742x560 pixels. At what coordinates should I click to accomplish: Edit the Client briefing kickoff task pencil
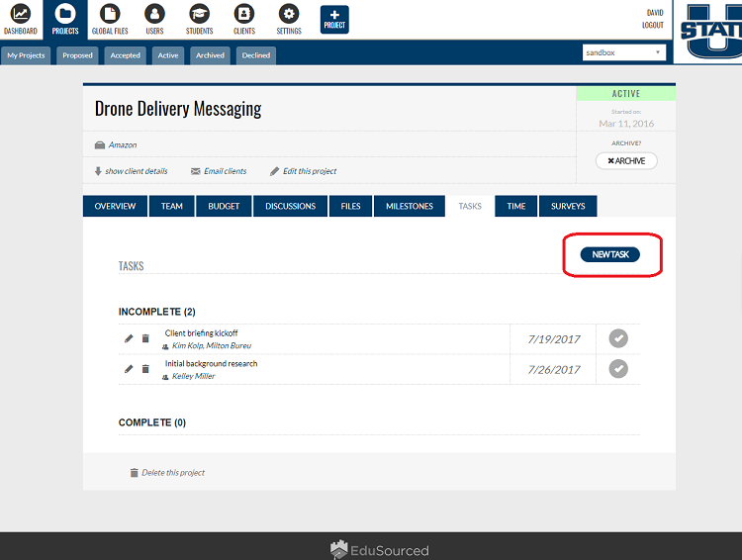coord(129,338)
